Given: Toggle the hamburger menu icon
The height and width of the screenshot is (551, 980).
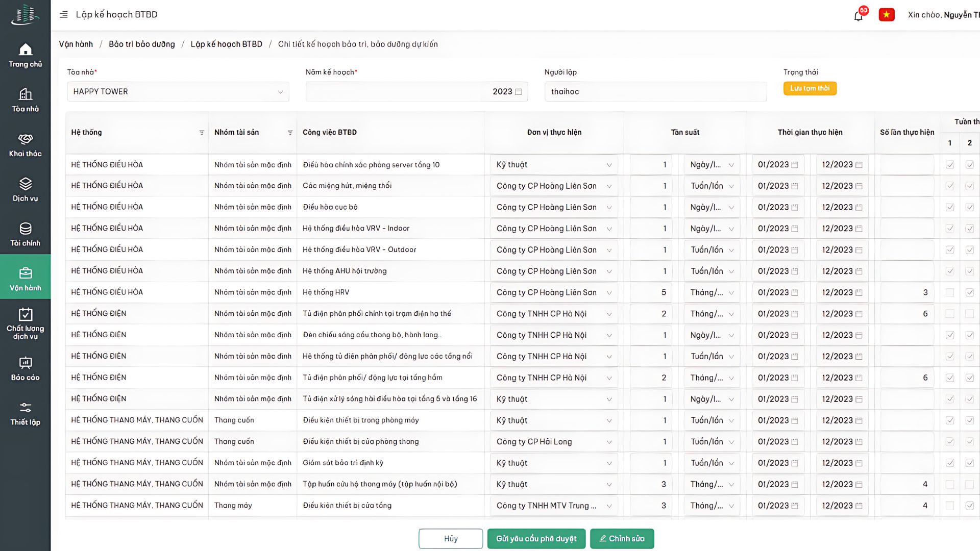Looking at the screenshot, I should pos(64,15).
